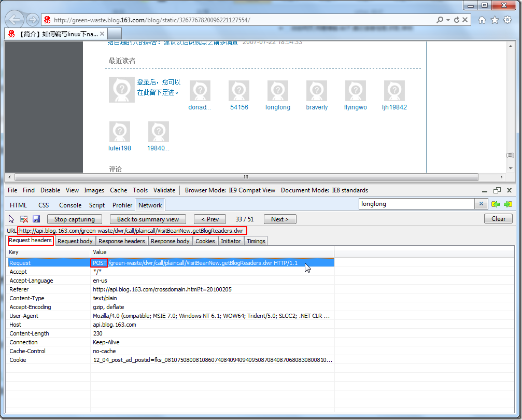
Task: Click the horizontal scrollbar right arrow
Action: coord(501,177)
